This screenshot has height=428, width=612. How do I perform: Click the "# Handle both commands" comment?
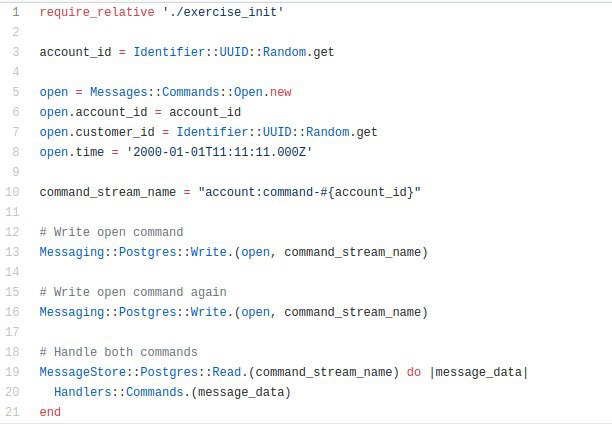(x=118, y=352)
